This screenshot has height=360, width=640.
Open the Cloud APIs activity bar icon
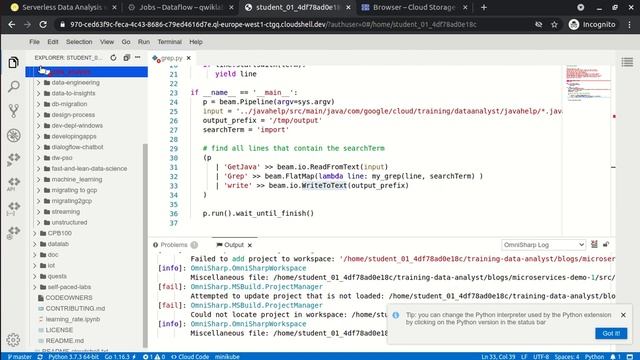click(13, 184)
